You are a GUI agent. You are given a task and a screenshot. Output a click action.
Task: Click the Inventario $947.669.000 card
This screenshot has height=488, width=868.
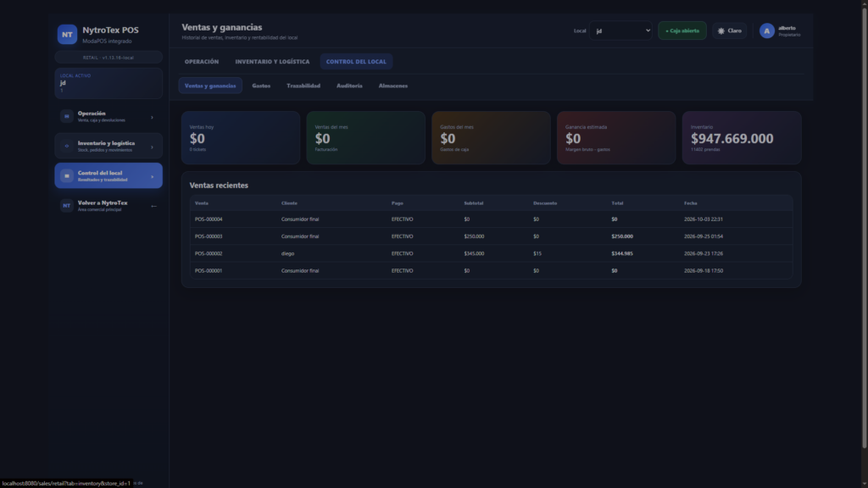[742, 138]
